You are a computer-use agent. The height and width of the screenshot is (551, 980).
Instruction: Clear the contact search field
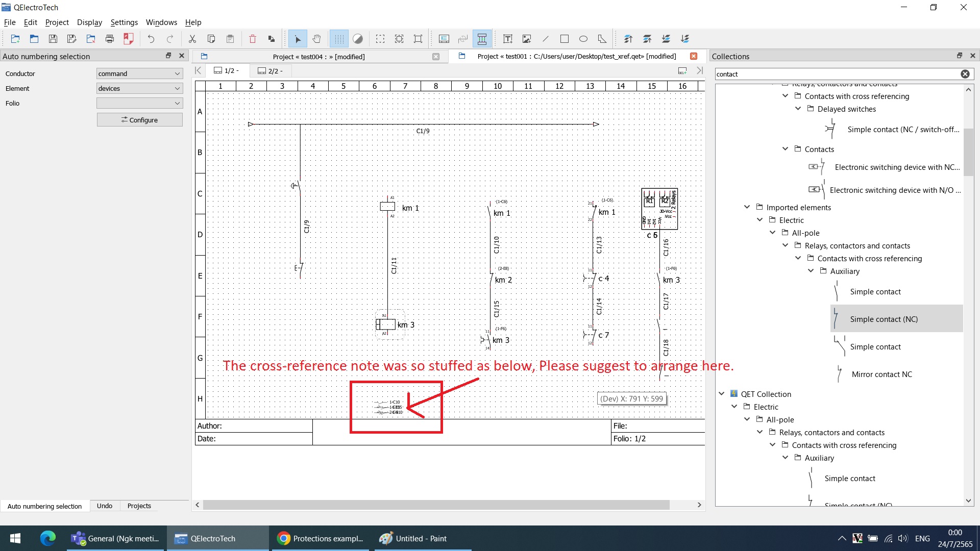click(965, 74)
